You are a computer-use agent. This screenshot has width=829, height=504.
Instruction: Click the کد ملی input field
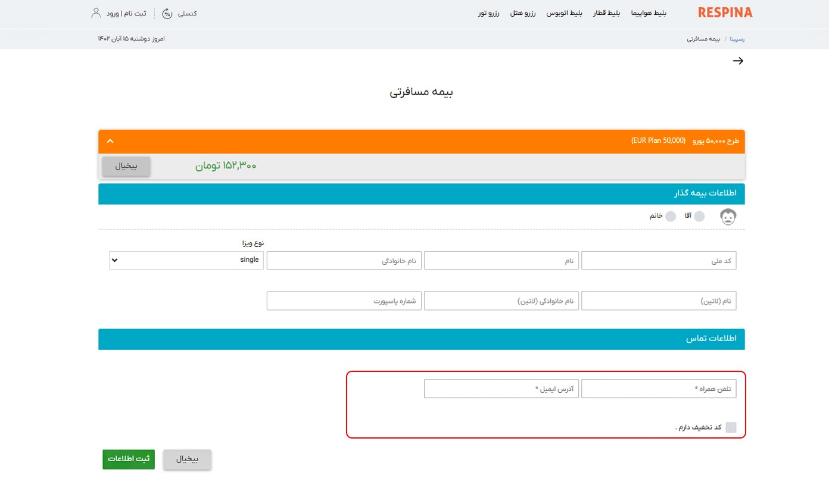click(659, 260)
